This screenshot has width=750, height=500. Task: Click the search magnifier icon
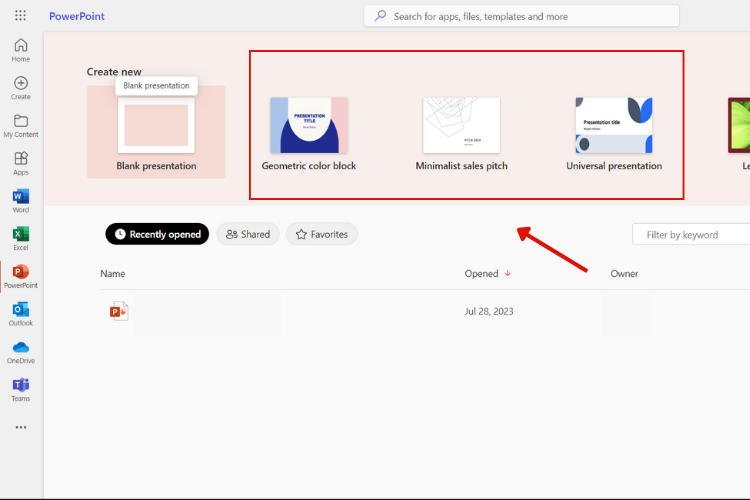tap(380, 16)
